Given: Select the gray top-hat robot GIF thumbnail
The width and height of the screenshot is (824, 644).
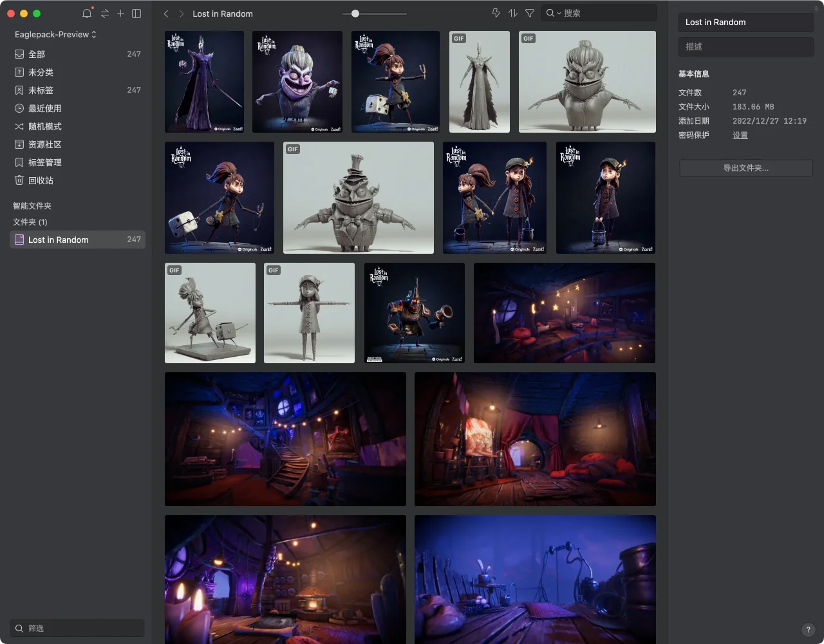Looking at the screenshot, I should (359, 198).
